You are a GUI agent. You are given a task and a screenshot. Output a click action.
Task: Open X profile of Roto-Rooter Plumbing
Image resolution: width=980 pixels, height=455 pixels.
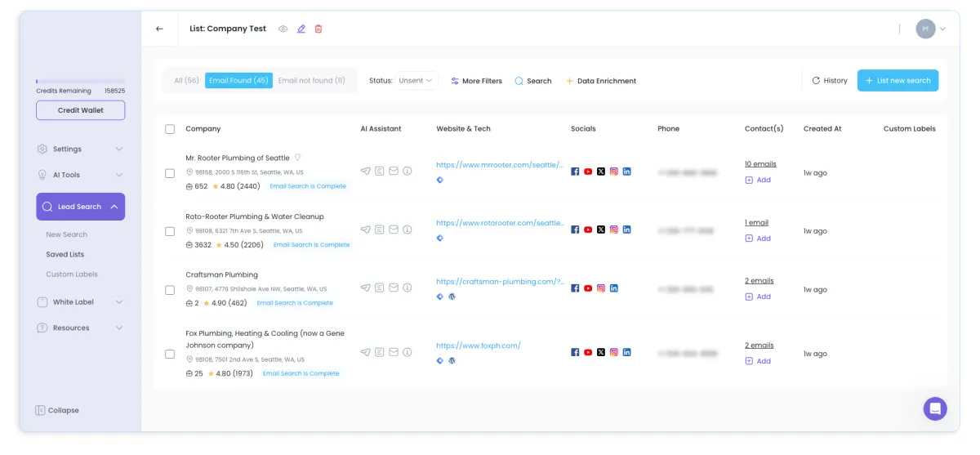tap(601, 230)
